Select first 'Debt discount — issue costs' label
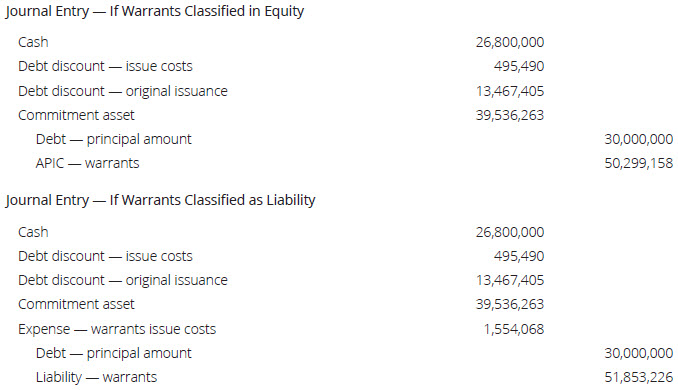Image resolution: width=678 pixels, height=390 pixels. pos(105,66)
